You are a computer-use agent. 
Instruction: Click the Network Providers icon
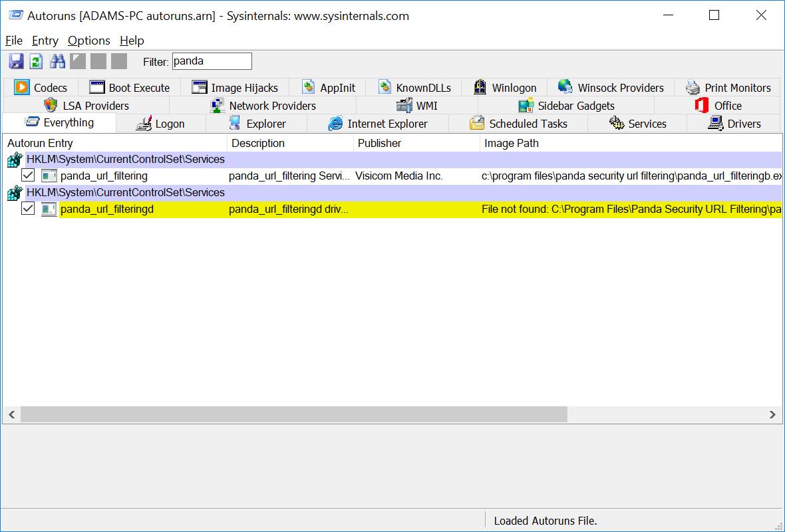[218, 106]
